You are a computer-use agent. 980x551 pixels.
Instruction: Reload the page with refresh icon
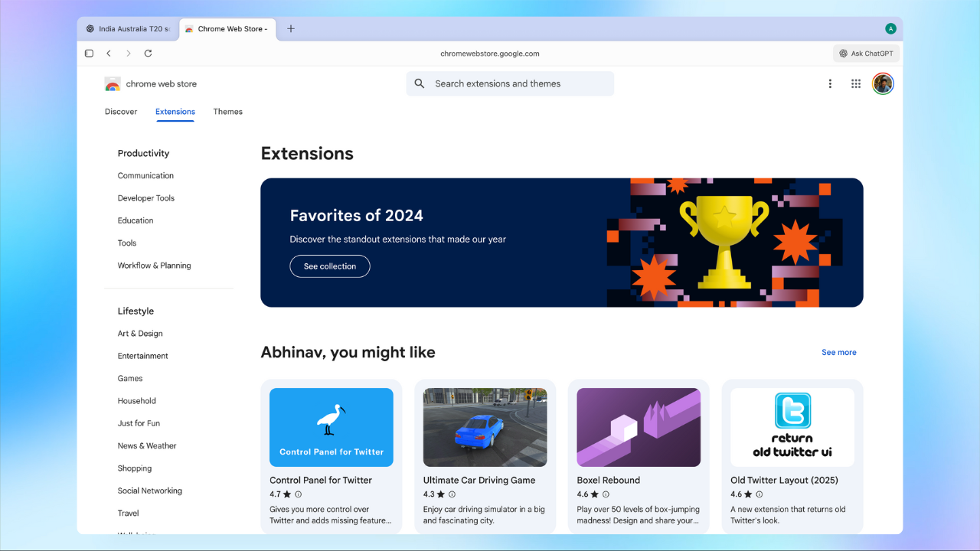pos(148,54)
